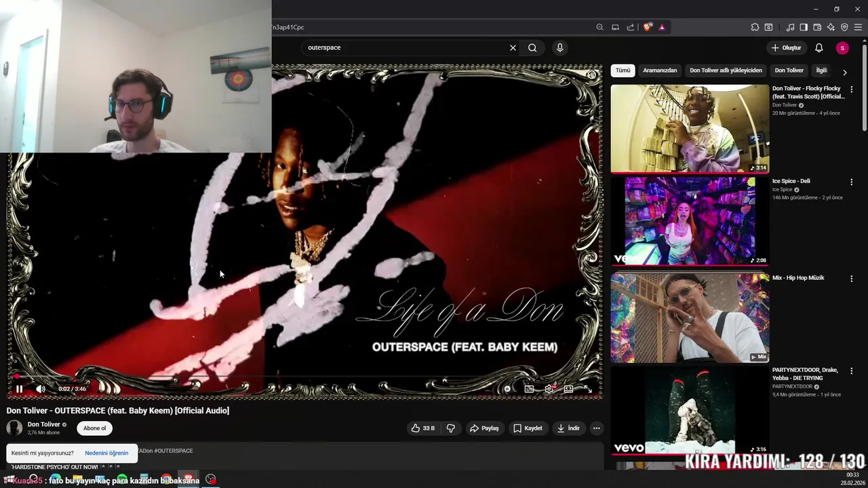Click the 'Nedenini öğrenin' link
The height and width of the screenshot is (488, 868).
106,453
